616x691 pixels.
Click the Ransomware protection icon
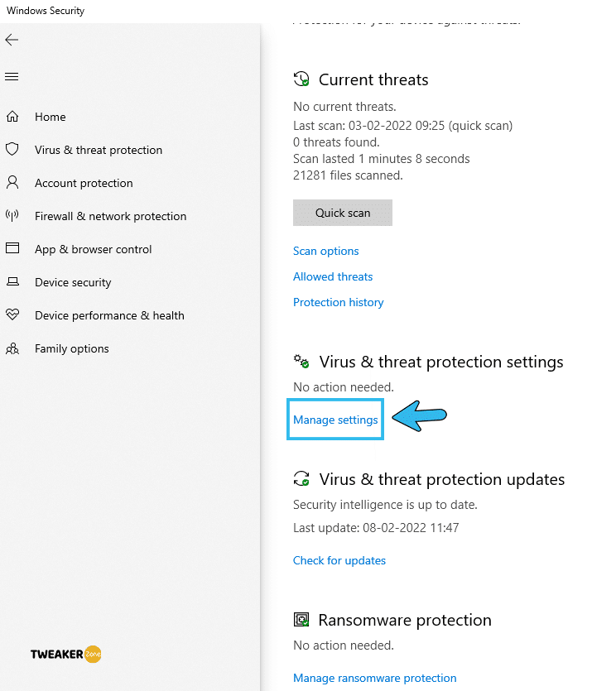[301, 620]
